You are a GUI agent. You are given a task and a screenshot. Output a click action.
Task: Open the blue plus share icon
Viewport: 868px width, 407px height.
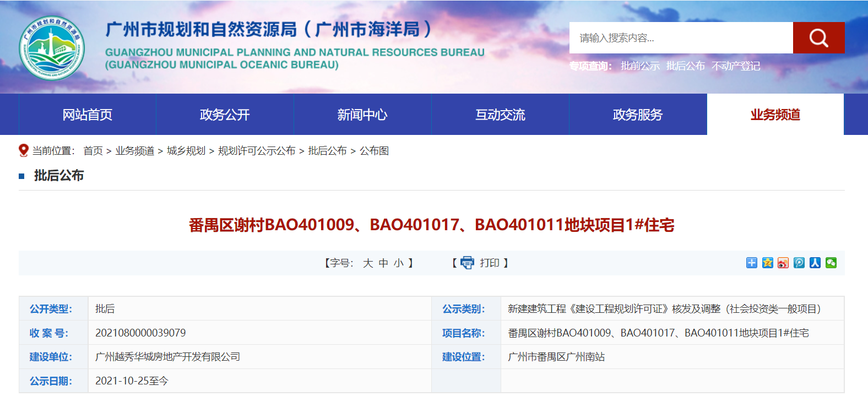tap(752, 263)
